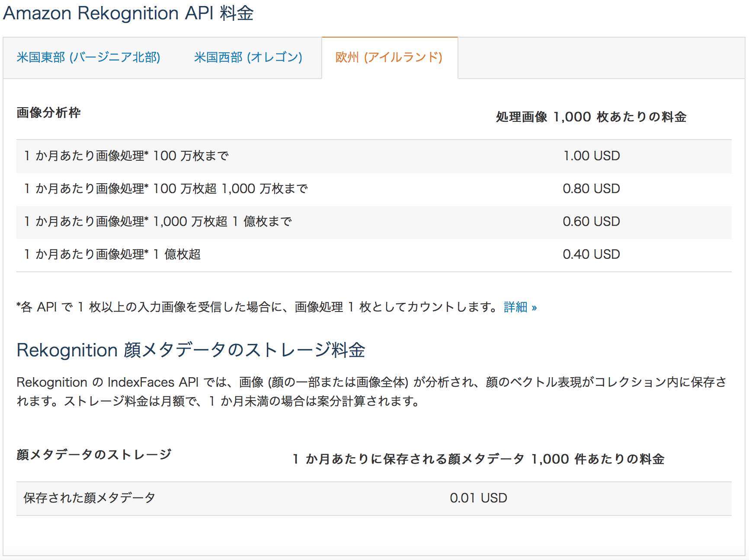Click the 1,000 件あたりの料金 column header
Image resolution: width=749 pixels, height=560 pixels.
[479, 459]
